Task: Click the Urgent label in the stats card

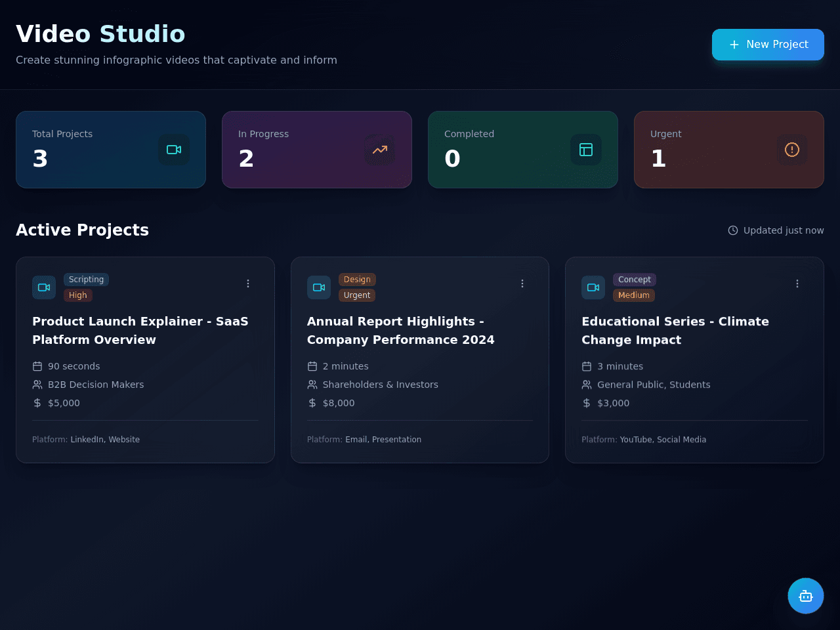Action: click(x=666, y=134)
